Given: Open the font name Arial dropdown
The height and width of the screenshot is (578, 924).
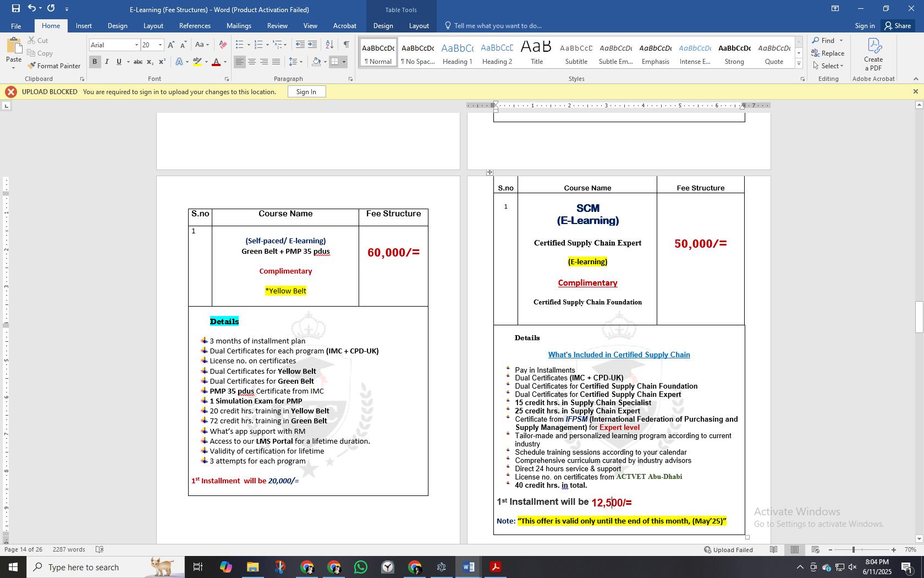Looking at the screenshot, I should click(136, 45).
